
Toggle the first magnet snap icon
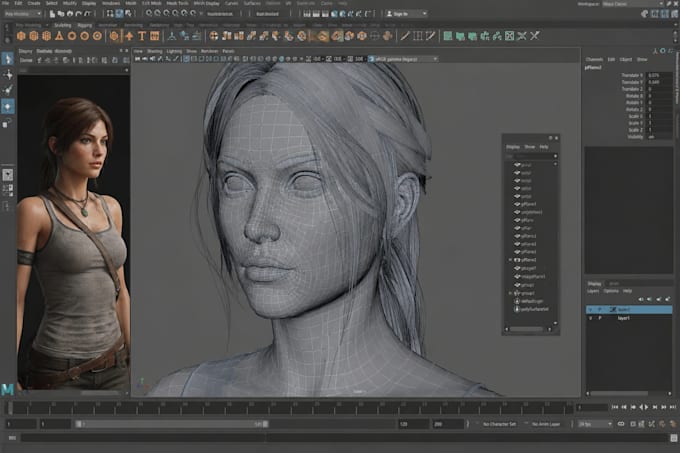[149, 14]
